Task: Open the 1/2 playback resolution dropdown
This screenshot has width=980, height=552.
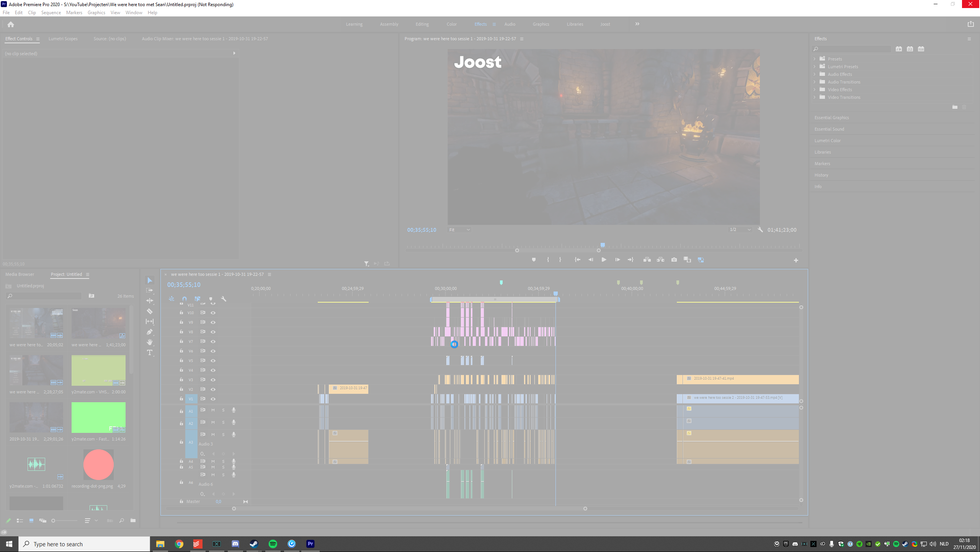Action: pos(740,230)
